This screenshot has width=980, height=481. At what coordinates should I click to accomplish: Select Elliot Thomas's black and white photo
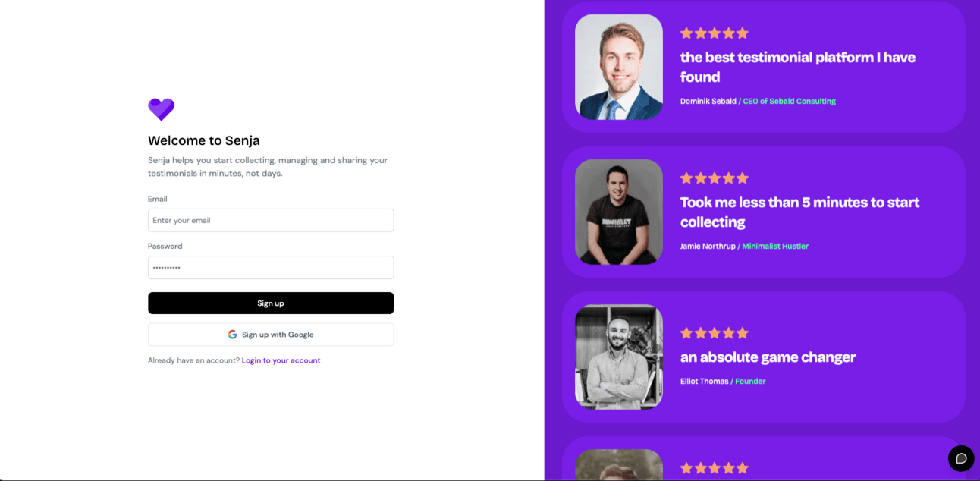(619, 357)
